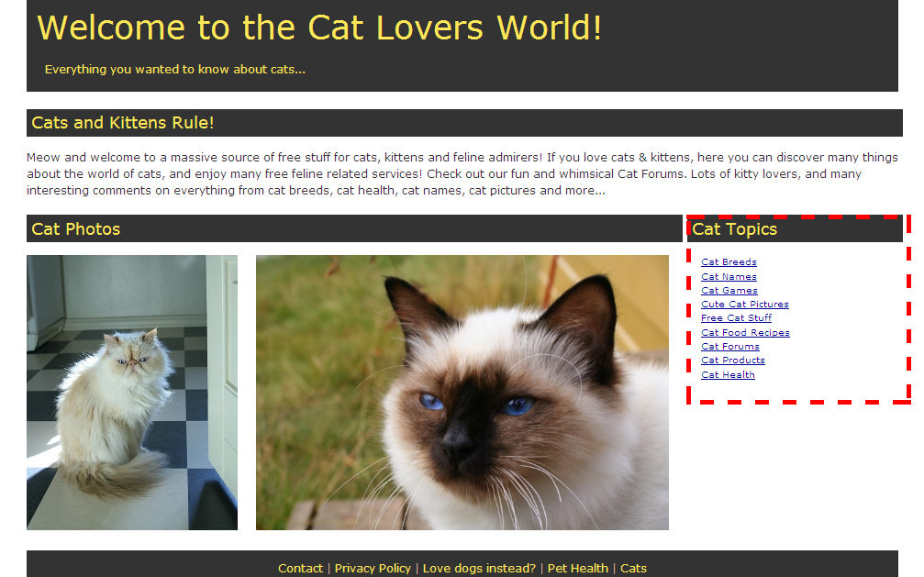Click the 'Cat Topics' sidebar heading
This screenshot has height=577, width=924.
[734, 228]
